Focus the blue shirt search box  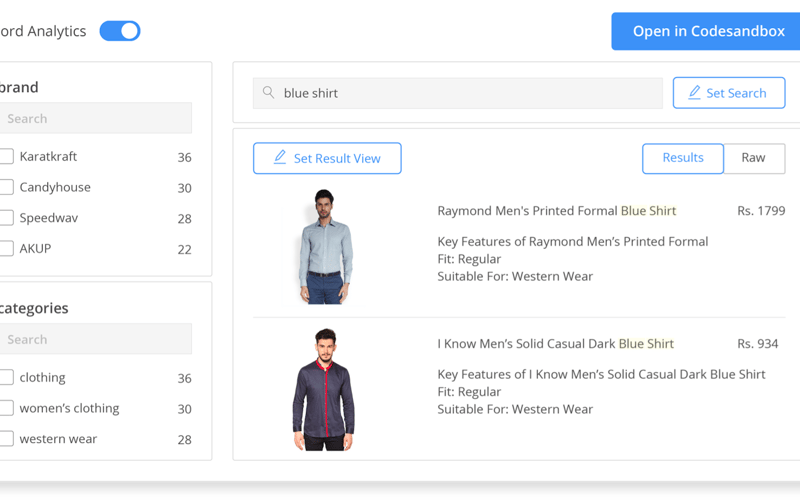pyautogui.click(x=458, y=93)
